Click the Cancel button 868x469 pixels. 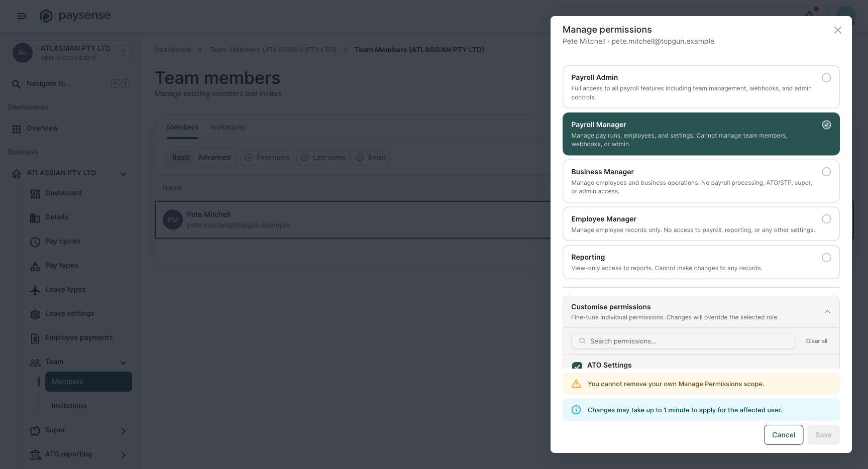pyautogui.click(x=784, y=435)
